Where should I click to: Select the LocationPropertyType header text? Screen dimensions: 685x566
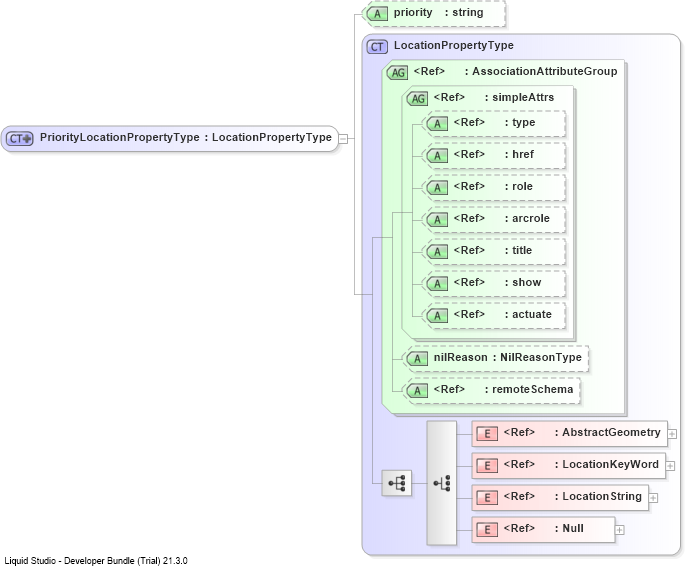pos(453,45)
